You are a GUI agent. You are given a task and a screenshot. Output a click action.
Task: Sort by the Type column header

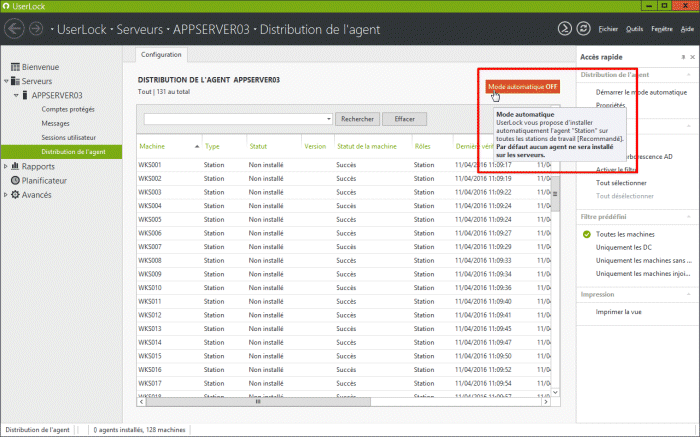(212, 146)
